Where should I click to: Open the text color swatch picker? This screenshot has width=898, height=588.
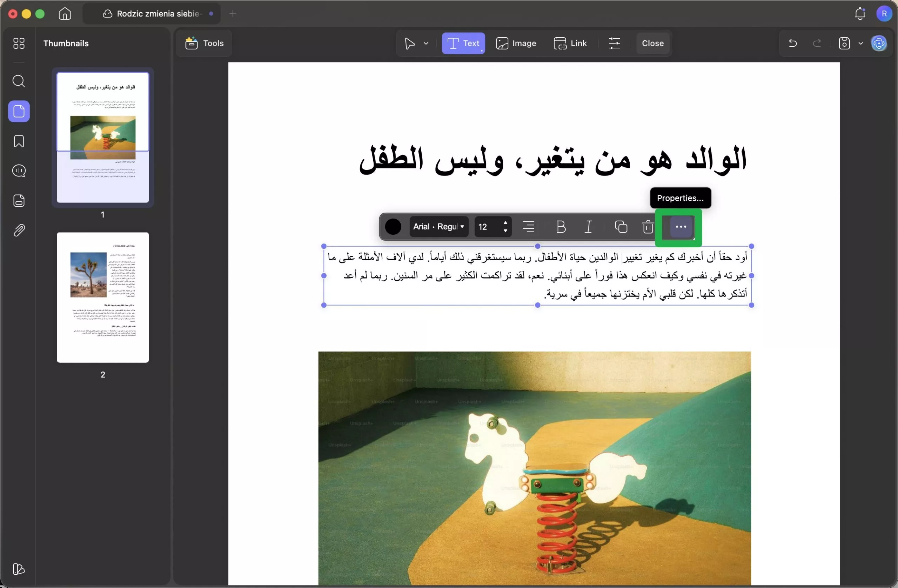[x=393, y=227]
